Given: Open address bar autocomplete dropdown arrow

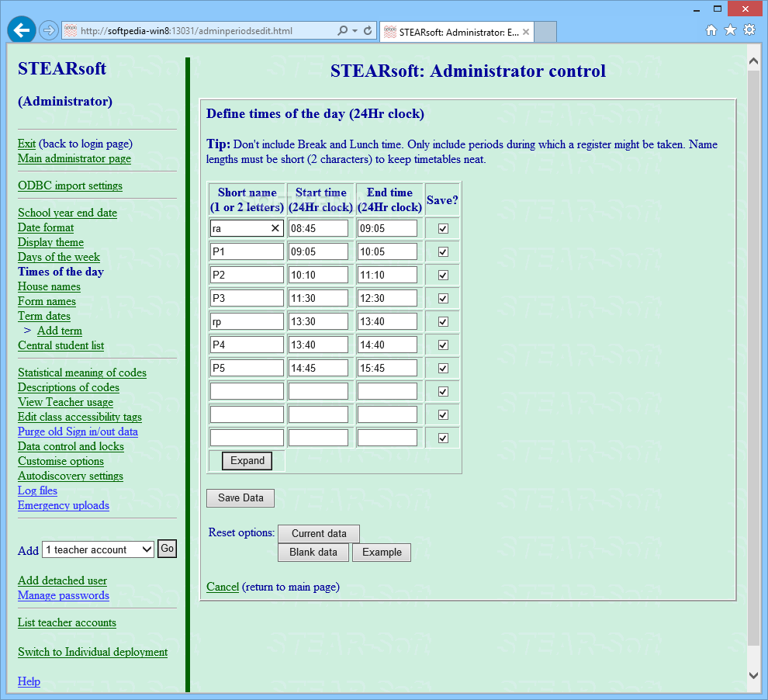Looking at the screenshot, I should tap(355, 30).
